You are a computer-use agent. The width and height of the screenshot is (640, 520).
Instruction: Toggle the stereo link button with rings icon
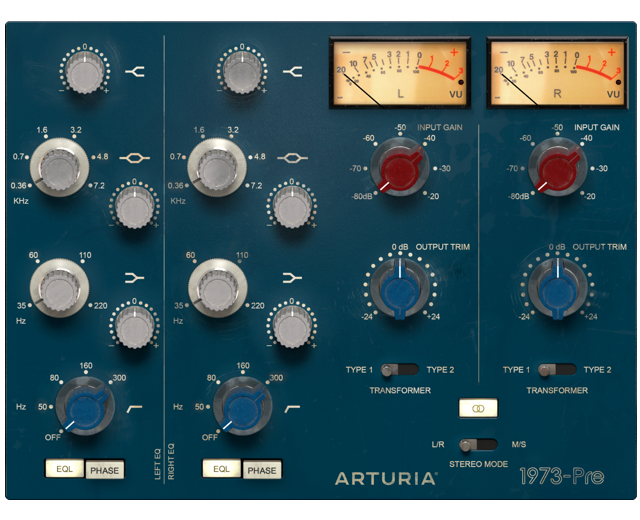point(478,408)
